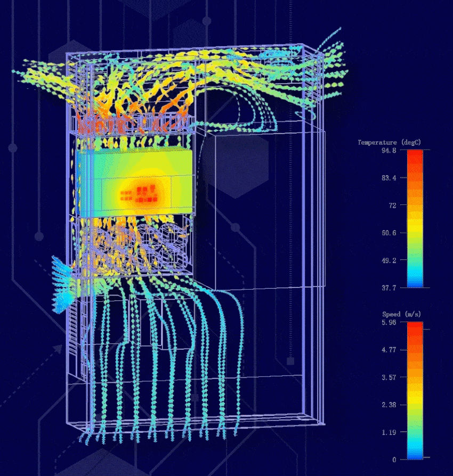The height and width of the screenshot is (476, 453).
Task: Select the 37.7 minimum temperature label
Action: 389,288
